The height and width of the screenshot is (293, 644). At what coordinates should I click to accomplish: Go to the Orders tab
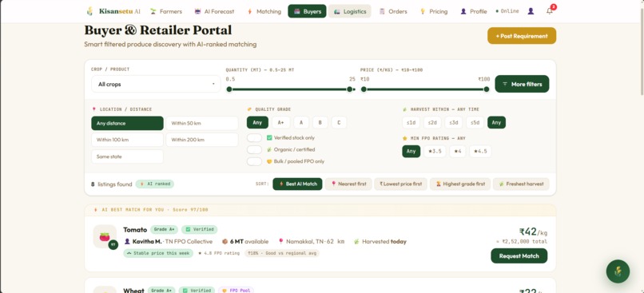point(392,11)
